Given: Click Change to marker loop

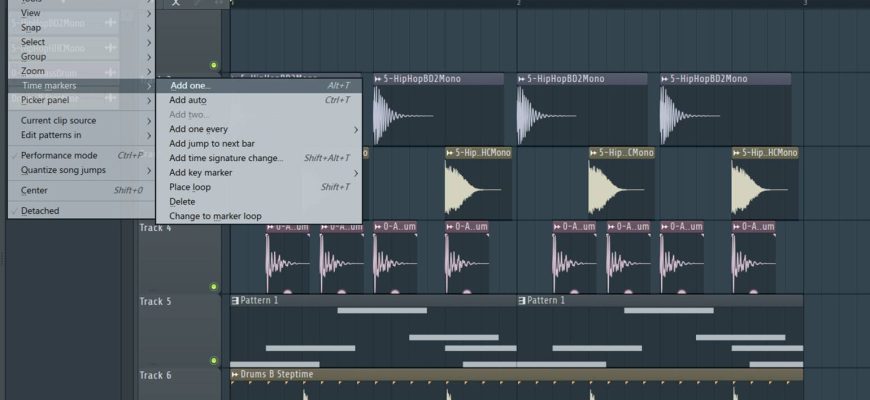Looking at the screenshot, I should click(215, 216).
